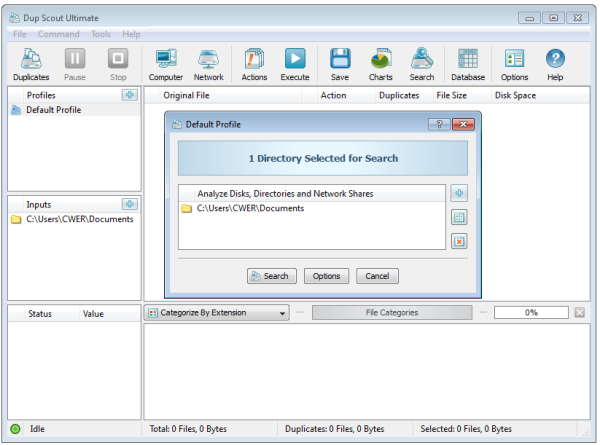Image resolution: width=600 pixels, height=445 pixels.
Task: Open the Actions toolbar icon
Action: (x=254, y=64)
